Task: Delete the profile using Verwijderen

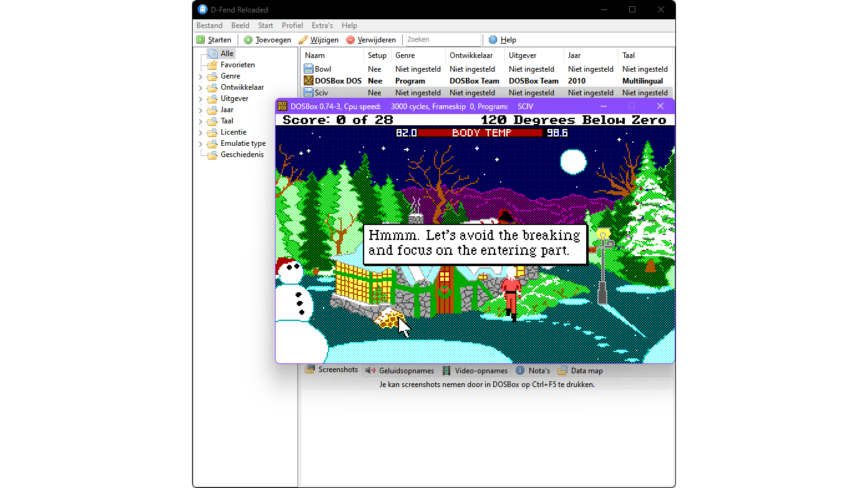Action: tap(371, 40)
